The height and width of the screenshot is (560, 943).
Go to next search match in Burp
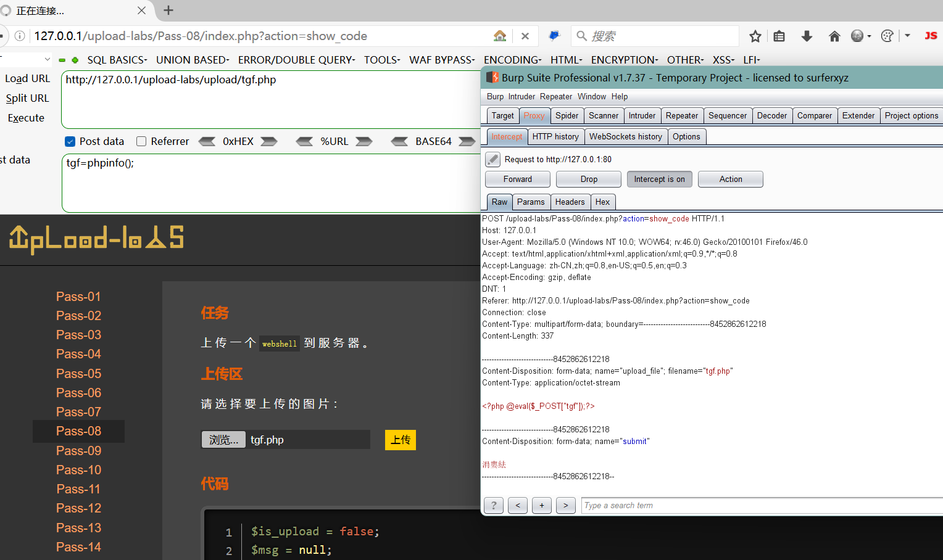pyautogui.click(x=566, y=506)
